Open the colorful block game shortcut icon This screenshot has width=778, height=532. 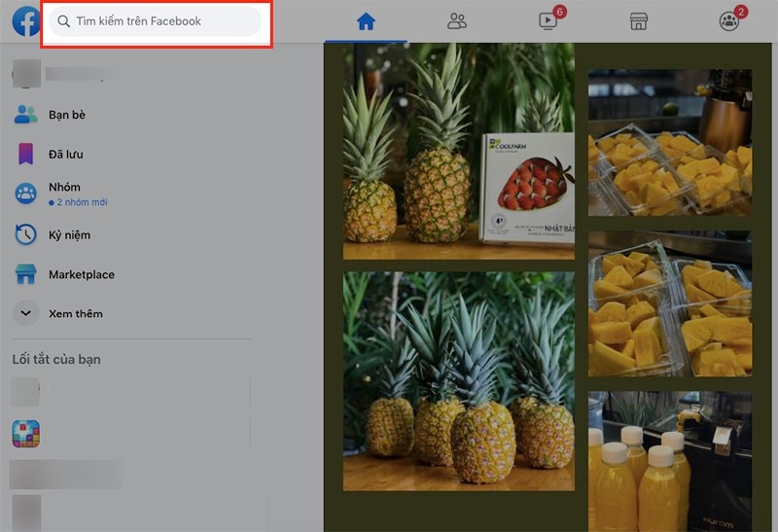pos(25,434)
